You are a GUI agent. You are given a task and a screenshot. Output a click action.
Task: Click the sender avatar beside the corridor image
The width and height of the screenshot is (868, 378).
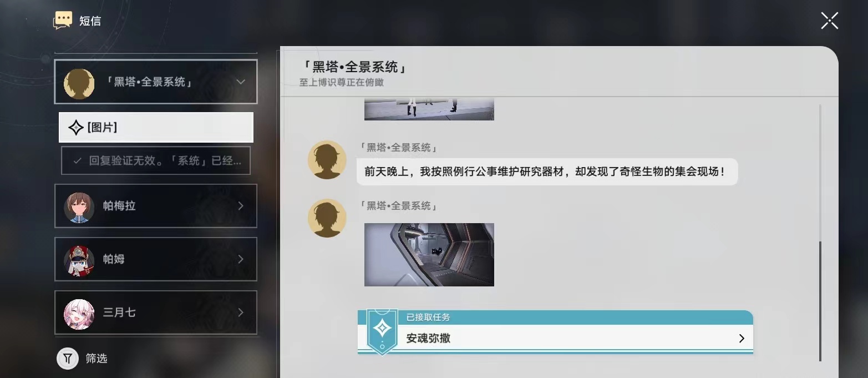327,218
